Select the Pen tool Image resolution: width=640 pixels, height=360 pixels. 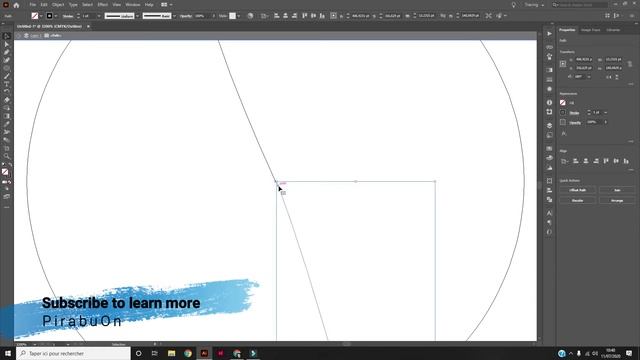pos(7,52)
